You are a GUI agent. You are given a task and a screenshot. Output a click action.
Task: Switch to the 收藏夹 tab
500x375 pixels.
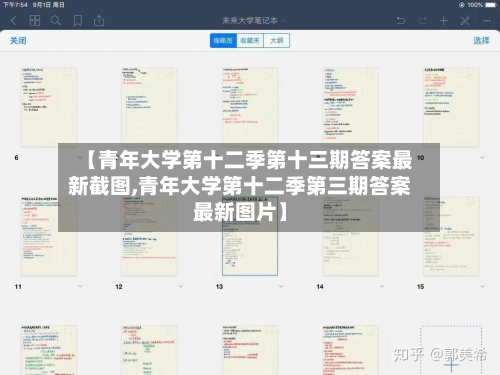250,41
